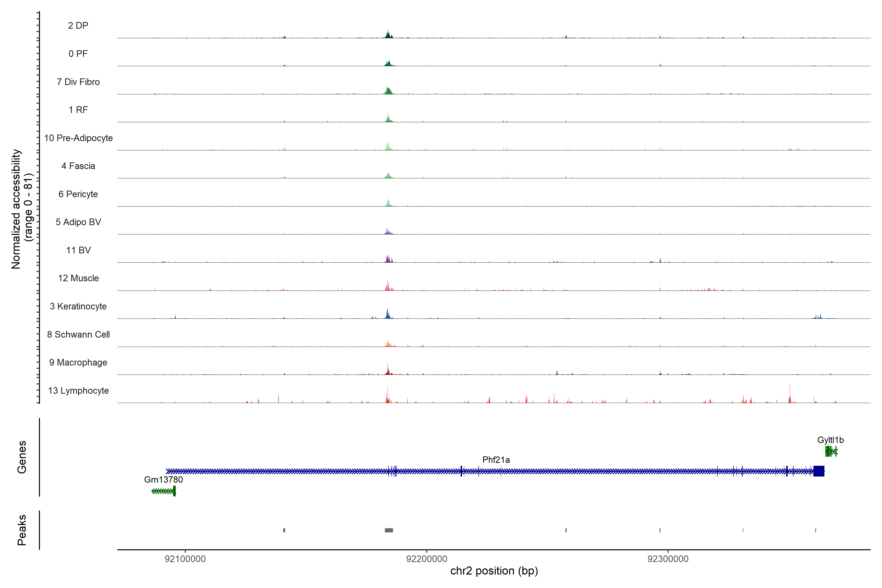This screenshot has width=882, height=588.
Task: Click the Gyltl1b gene label
Action: [830, 440]
